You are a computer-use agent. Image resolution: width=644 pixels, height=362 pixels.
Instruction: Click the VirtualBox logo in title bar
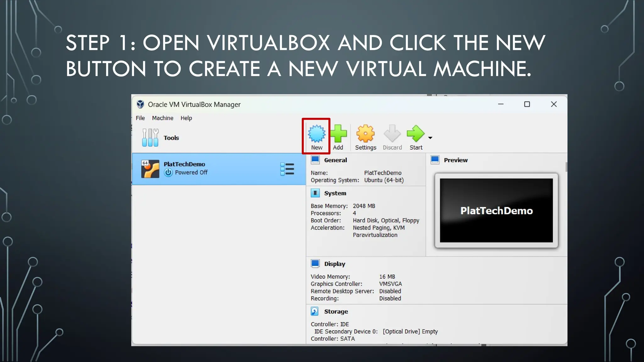(x=140, y=104)
